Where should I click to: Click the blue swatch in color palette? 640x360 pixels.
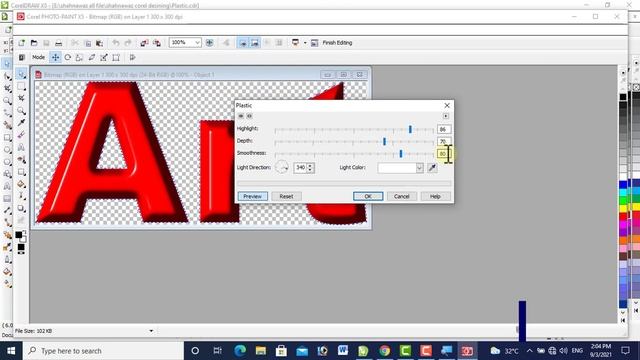coord(623,184)
